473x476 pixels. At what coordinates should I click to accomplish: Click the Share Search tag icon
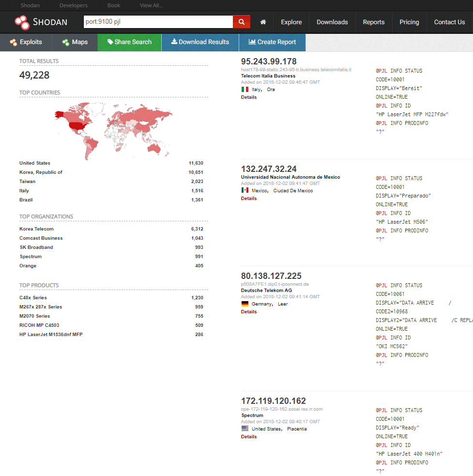(110, 42)
